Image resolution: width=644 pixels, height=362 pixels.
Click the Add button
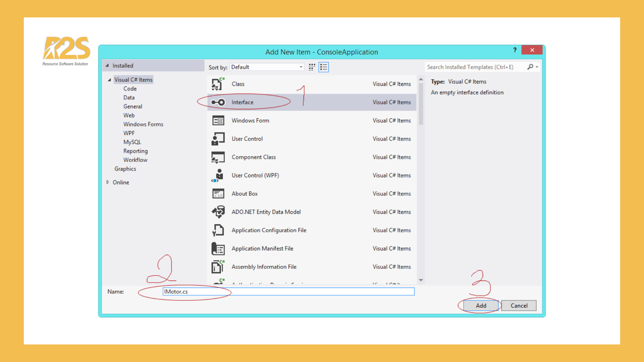[481, 306]
